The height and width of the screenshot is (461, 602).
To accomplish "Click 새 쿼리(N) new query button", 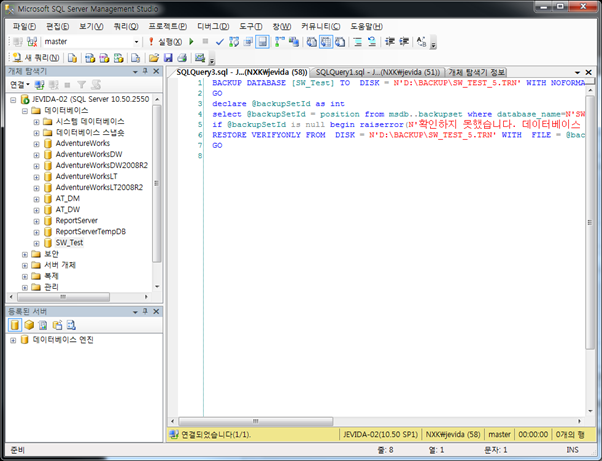I will point(36,58).
